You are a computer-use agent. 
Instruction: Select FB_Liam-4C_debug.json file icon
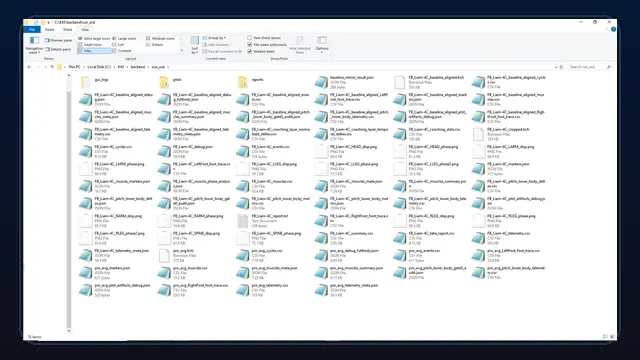pos(164,151)
